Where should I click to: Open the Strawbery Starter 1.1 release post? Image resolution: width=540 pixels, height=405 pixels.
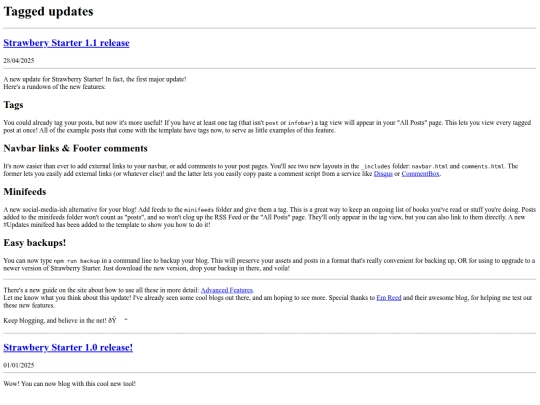[x=66, y=43]
